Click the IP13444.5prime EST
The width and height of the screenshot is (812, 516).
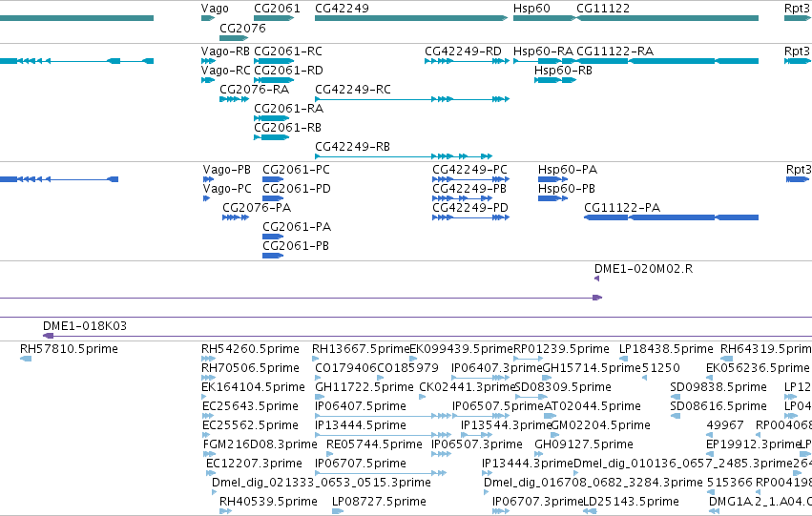(384, 435)
